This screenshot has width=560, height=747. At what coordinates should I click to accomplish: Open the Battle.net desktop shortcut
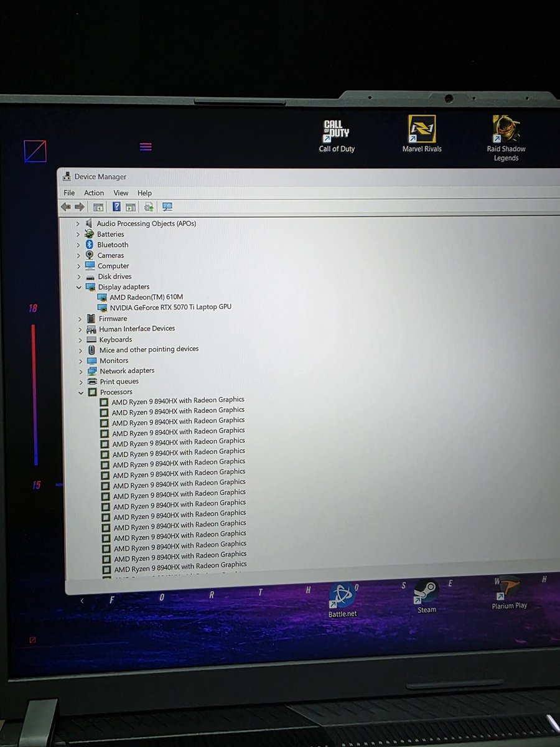[343, 601]
